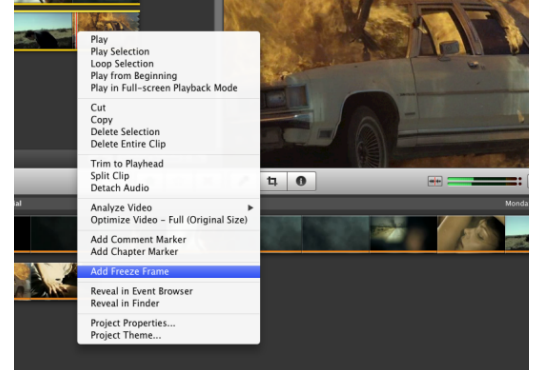
Task: Click the green audio level meter
Action: click(x=484, y=181)
